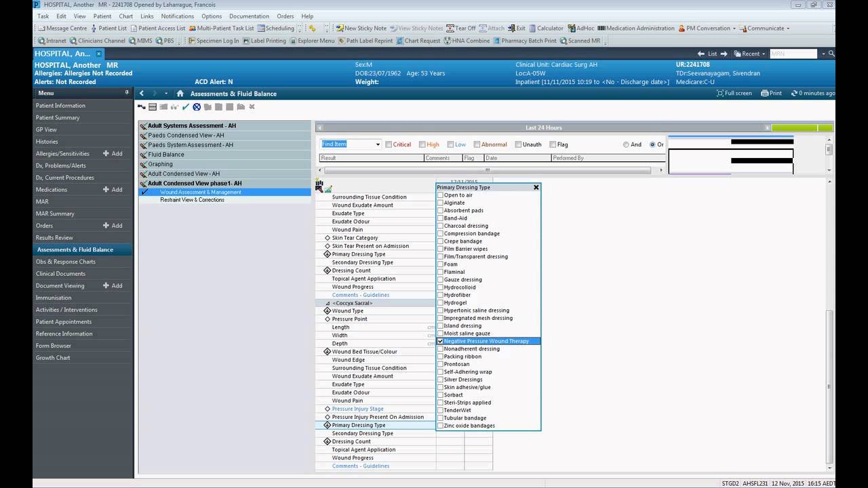Image resolution: width=868 pixels, height=488 pixels.
Task: Check the High filter checkbox
Action: [422, 144]
